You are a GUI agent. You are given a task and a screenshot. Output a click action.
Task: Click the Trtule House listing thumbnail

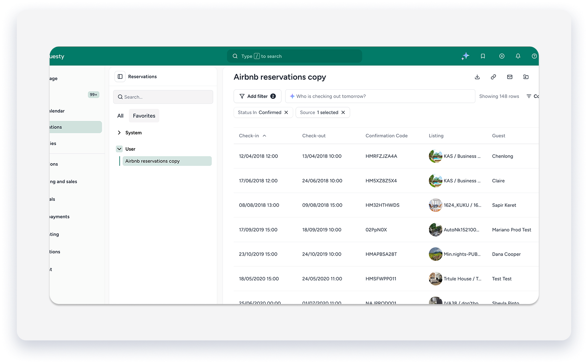point(435,279)
